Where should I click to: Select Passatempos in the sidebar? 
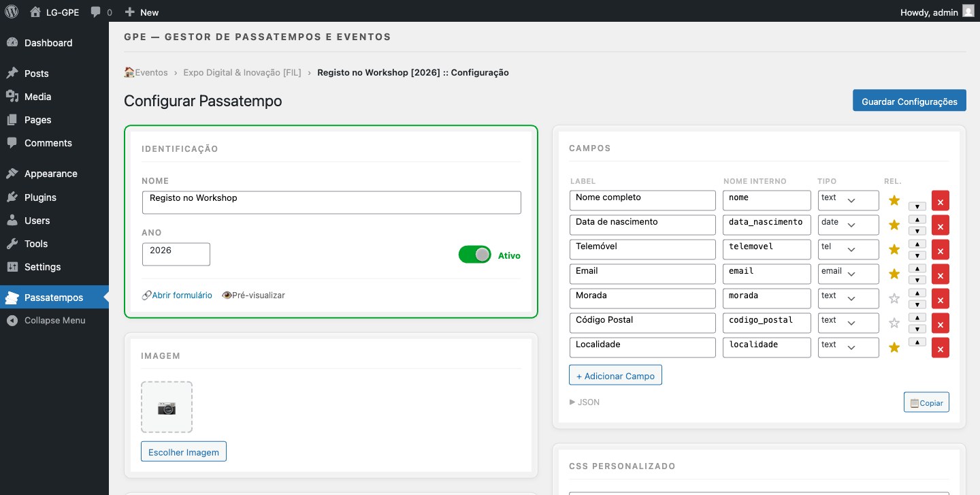click(54, 298)
